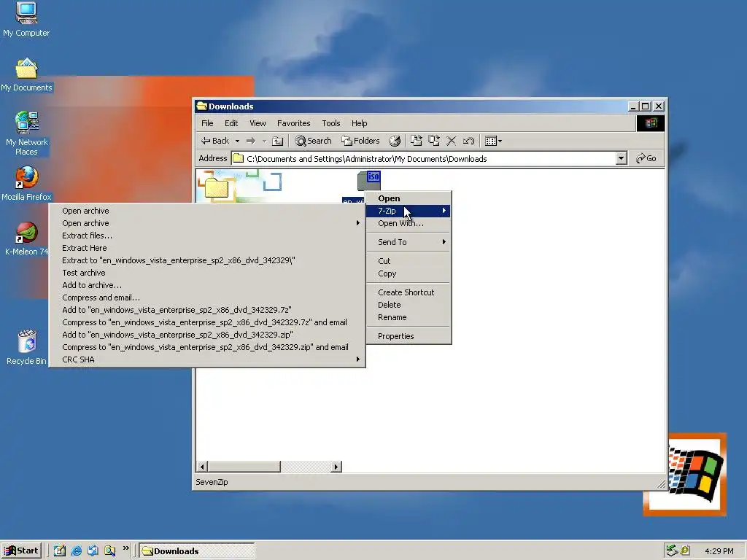The height and width of the screenshot is (560, 747).
Task: Open the History toolbar button
Action: point(395,141)
